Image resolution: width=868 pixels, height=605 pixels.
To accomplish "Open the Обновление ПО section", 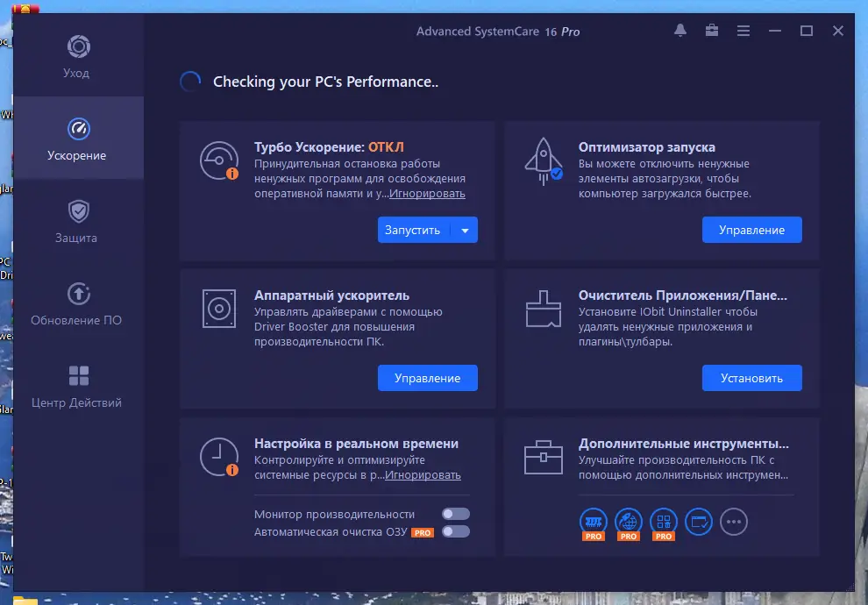I will point(78,302).
